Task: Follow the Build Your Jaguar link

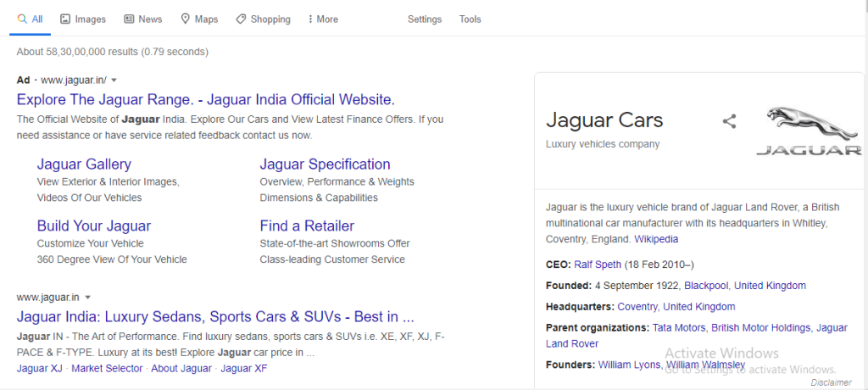Action: click(93, 226)
